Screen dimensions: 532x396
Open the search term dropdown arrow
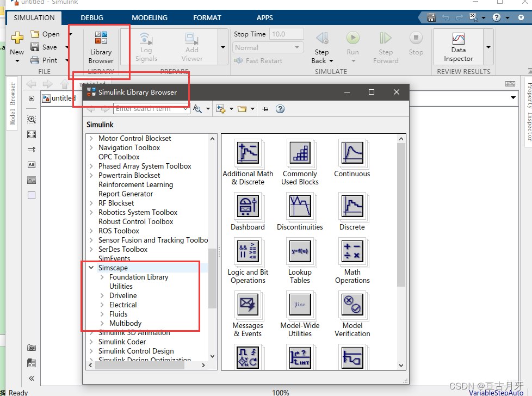pyautogui.click(x=185, y=109)
